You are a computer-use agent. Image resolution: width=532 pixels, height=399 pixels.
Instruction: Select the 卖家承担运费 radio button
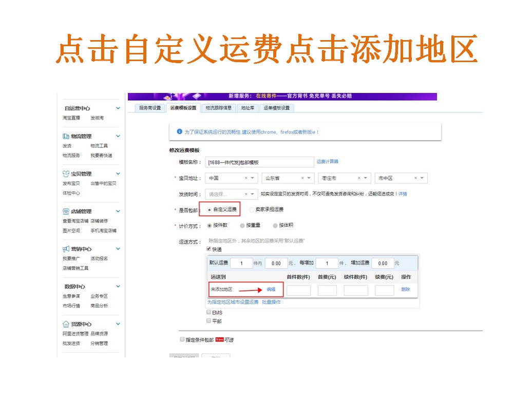pos(251,210)
